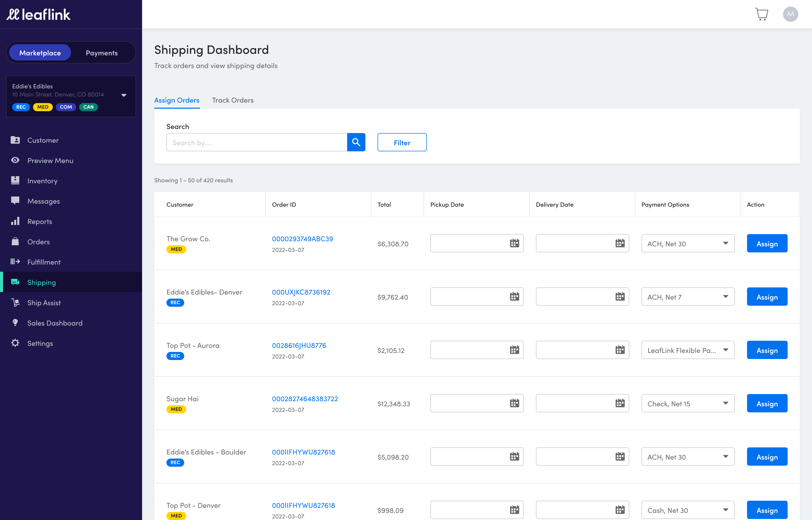The image size is (812, 520).
Task: Click the Ship Assist cart icon
Action: [x=15, y=302]
